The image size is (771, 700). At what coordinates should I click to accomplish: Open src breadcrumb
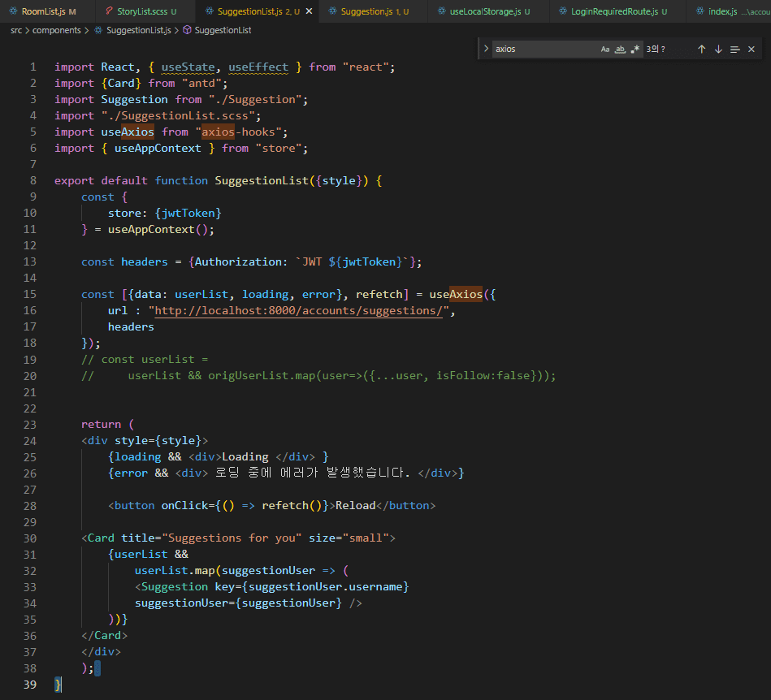pyautogui.click(x=16, y=31)
